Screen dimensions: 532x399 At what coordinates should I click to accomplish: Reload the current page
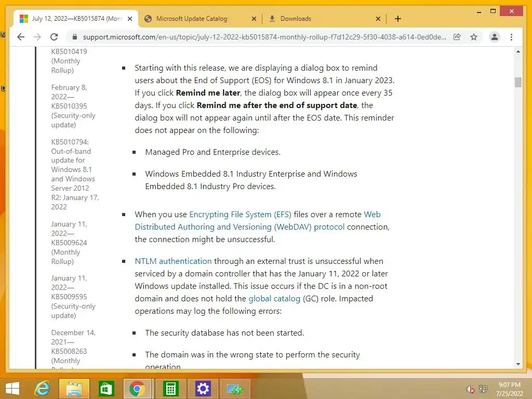tap(54, 37)
